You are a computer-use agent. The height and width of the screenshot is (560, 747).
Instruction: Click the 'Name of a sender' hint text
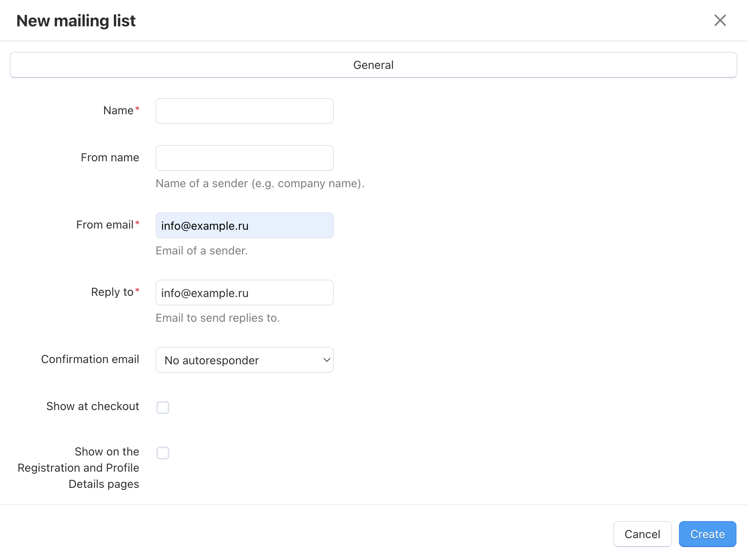click(260, 184)
